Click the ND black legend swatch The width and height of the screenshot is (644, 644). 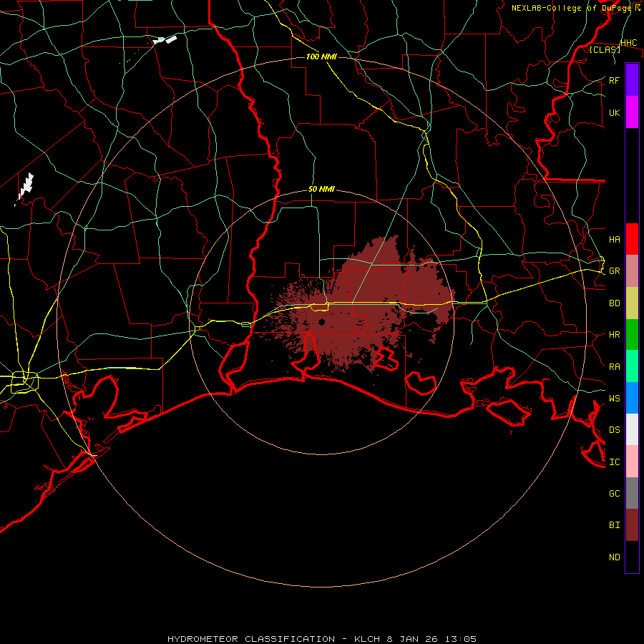click(632, 557)
